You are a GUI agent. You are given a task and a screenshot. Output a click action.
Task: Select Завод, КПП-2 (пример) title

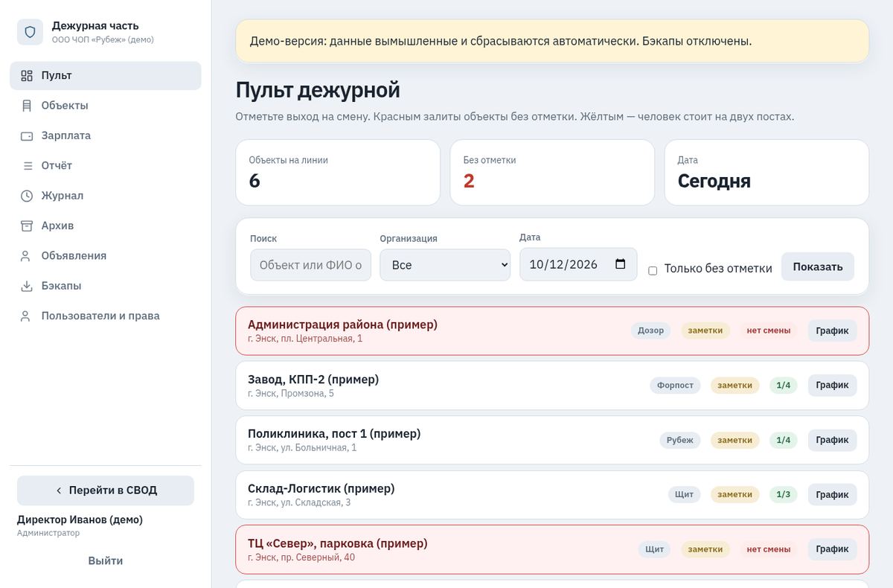[x=313, y=379]
